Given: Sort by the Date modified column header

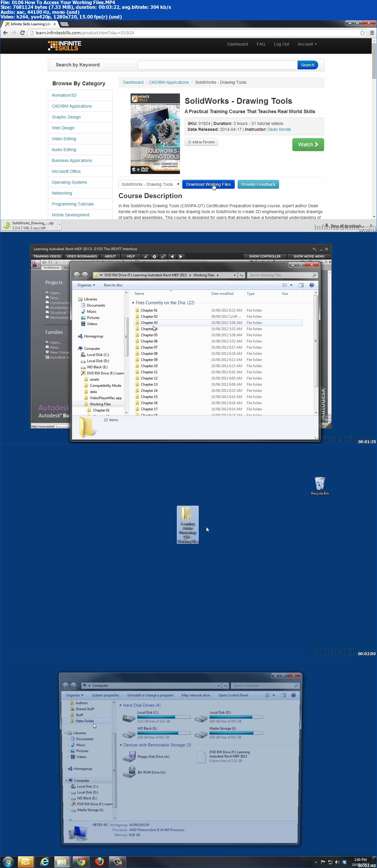Looking at the screenshot, I should click(222, 293).
